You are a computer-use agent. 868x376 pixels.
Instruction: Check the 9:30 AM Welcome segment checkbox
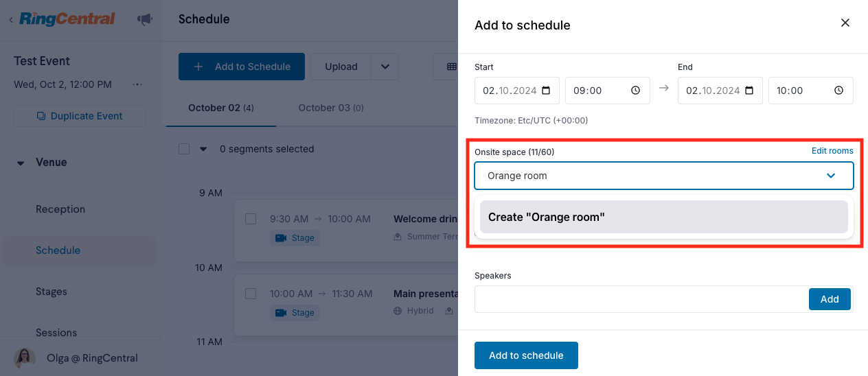point(251,219)
